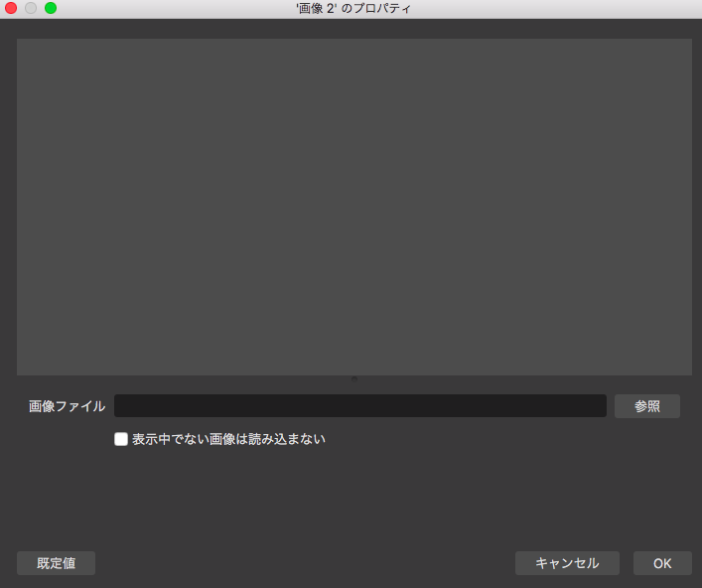Cancel with キャンセル button
The height and width of the screenshot is (588, 702).
tap(567, 563)
